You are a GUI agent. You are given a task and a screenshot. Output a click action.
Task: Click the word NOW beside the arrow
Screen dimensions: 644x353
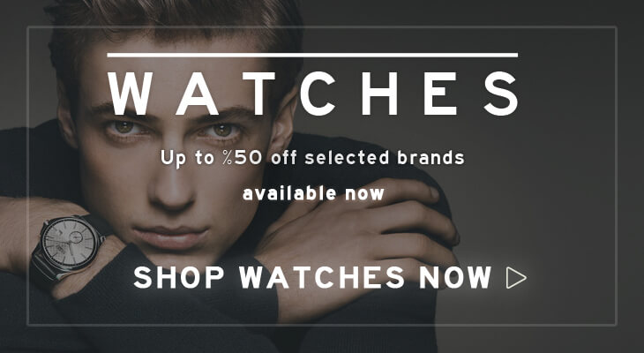(x=455, y=277)
